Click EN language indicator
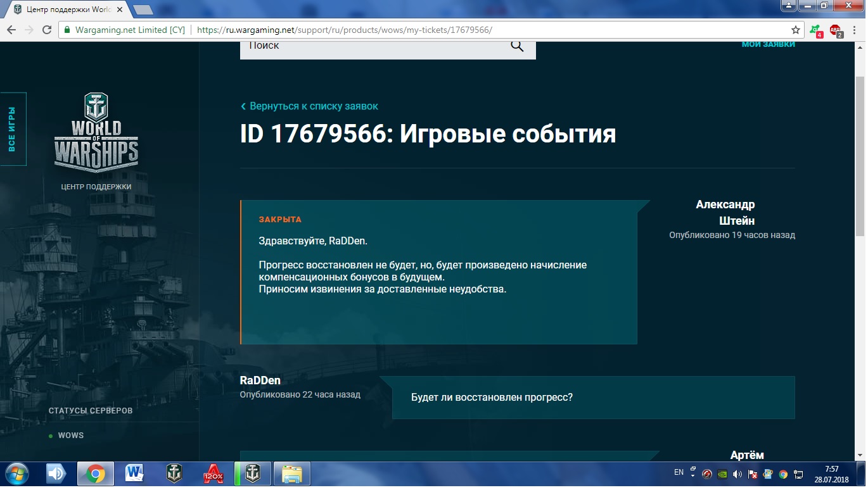The height and width of the screenshot is (490, 868). pyautogui.click(x=679, y=472)
